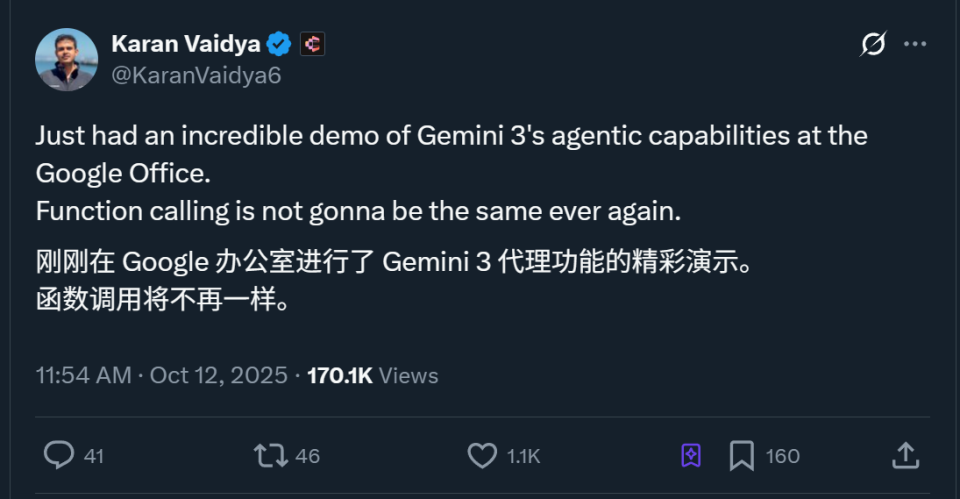Image resolution: width=960 pixels, height=499 pixels.
Task: Click the purple sparkle bookmark icon
Action: [x=690, y=456]
